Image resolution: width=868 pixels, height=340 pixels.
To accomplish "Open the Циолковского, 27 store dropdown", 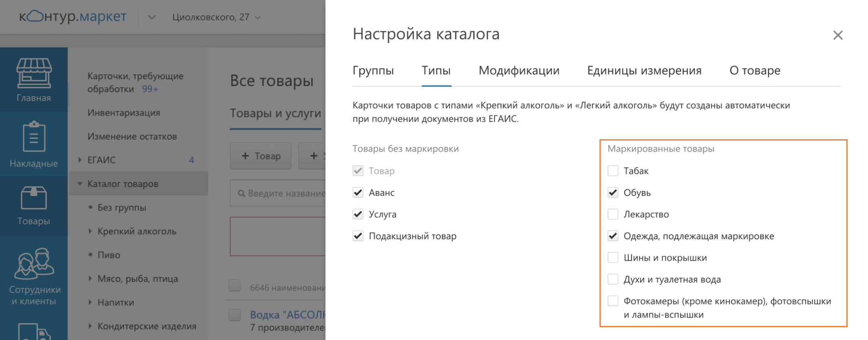I will 216,17.
